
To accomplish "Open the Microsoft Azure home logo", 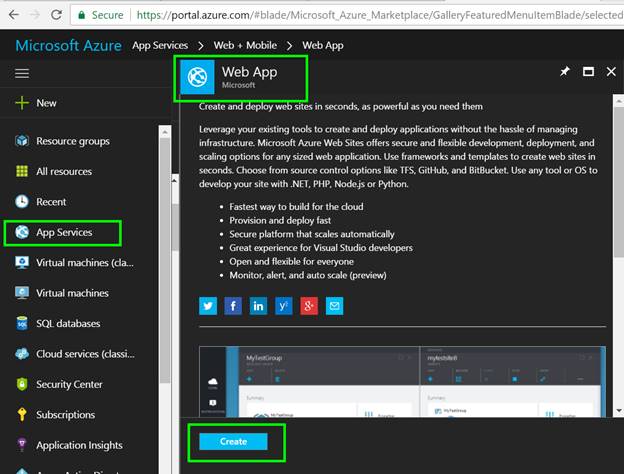I will pyautogui.click(x=68, y=45).
